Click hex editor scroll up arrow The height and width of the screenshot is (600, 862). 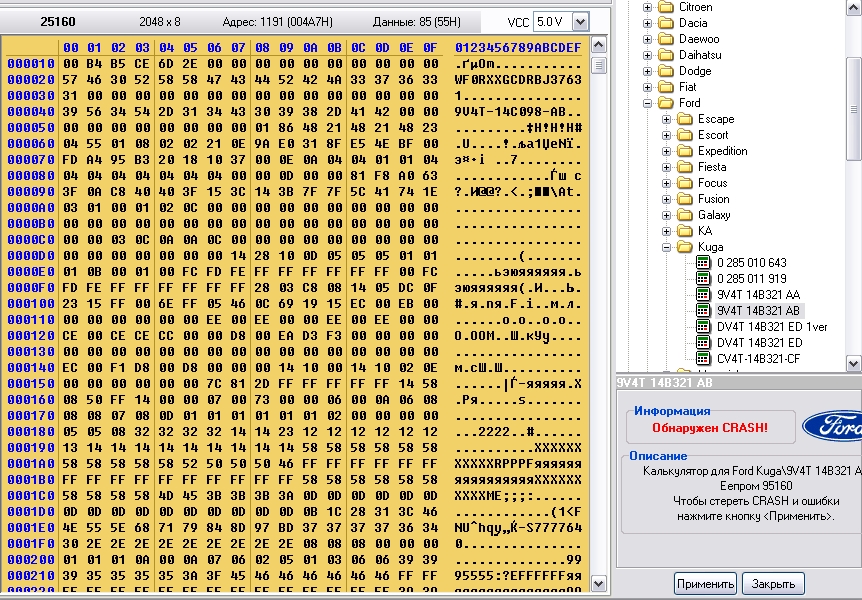pos(599,45)
